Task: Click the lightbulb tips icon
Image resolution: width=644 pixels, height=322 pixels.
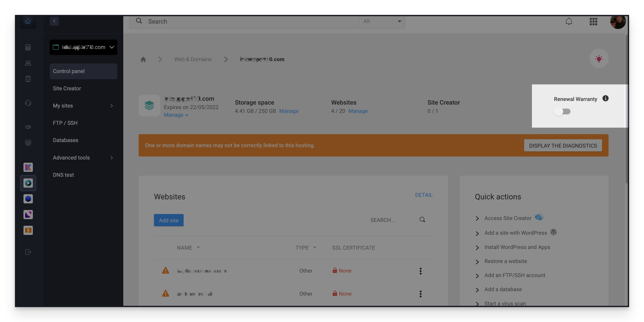Action: pyautogui.click(x=599, y=59)
